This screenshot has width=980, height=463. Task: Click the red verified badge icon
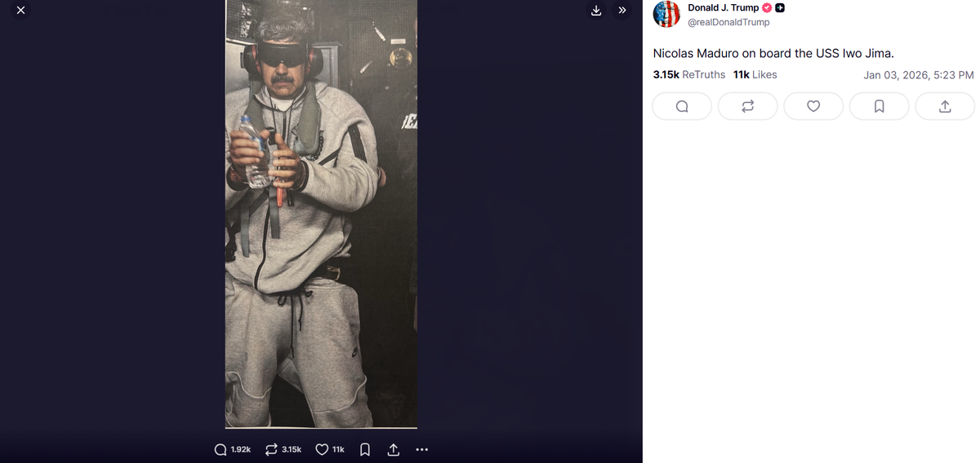tap(767, 7)
